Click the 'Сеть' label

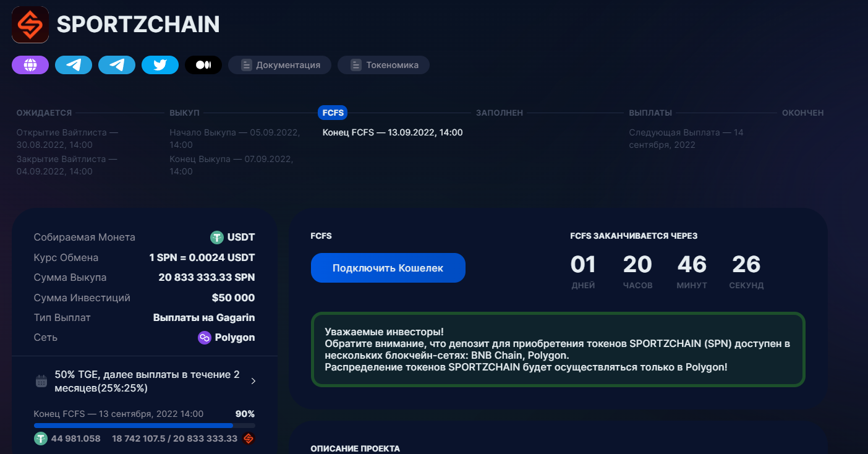coord(46,338)
